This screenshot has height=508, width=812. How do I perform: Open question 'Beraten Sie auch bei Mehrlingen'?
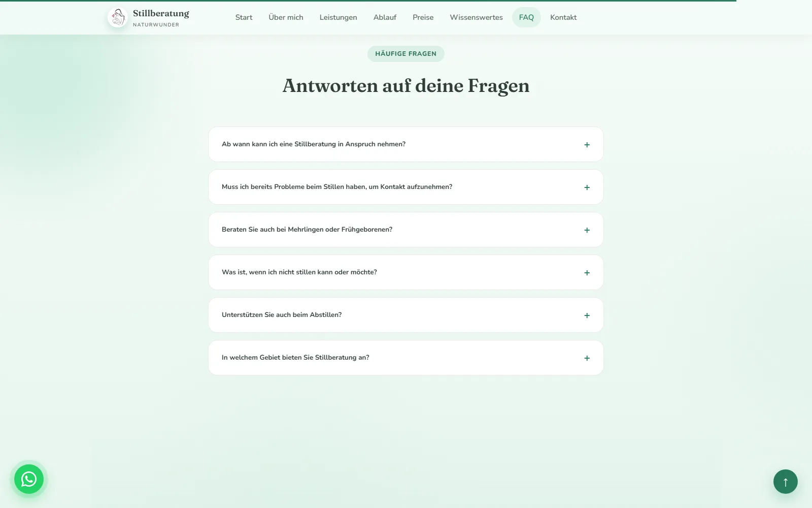pyautogui.click(x=406, y=230)
